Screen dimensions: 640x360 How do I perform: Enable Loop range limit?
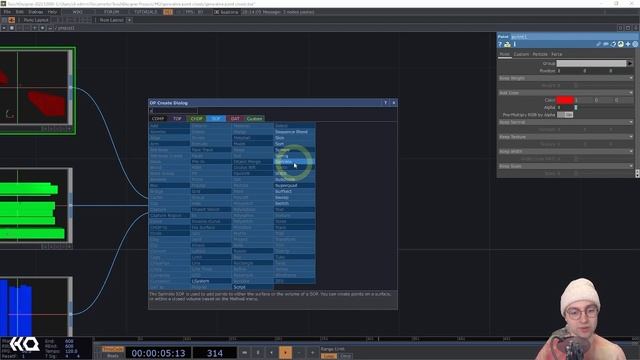tap(329, 356)
